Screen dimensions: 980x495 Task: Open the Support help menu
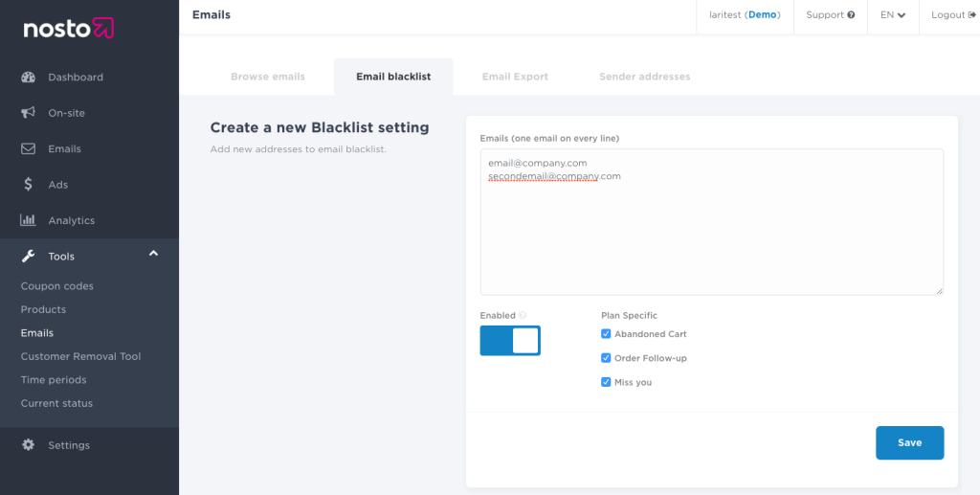(830, 15)
